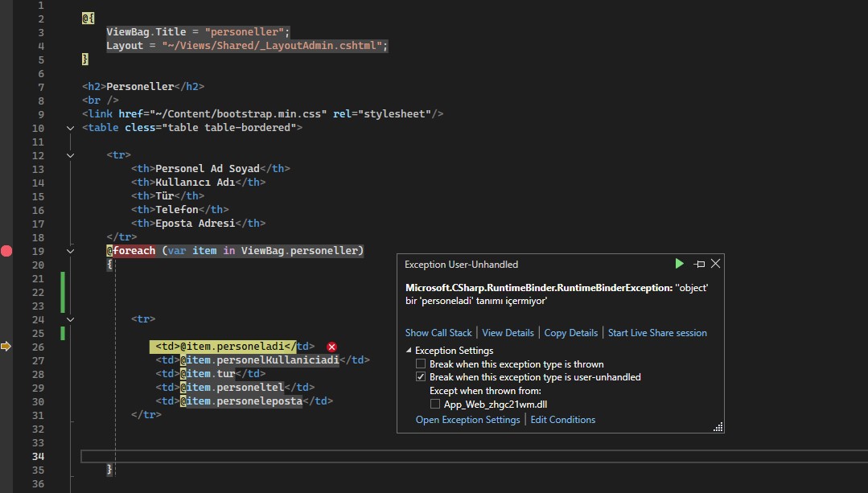This screenshot has width=868, height=493.
Task: Click @item.personeleposta on line 30
Action: coord(241,401)
